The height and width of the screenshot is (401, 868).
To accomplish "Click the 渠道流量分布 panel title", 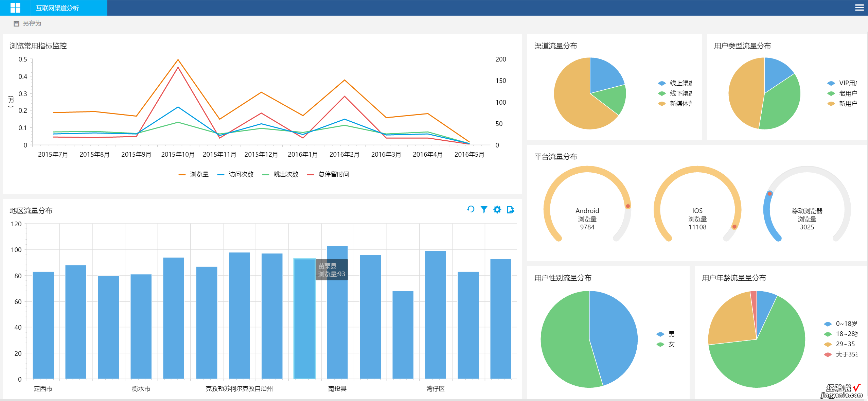I will [556, 46].
